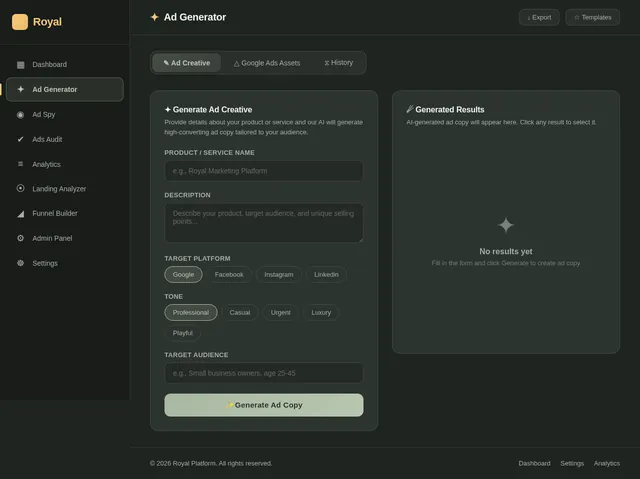The height and width of the screenshot is (479, 640).
Task: Open Landing Analyzer target icon
Action: 20,188
